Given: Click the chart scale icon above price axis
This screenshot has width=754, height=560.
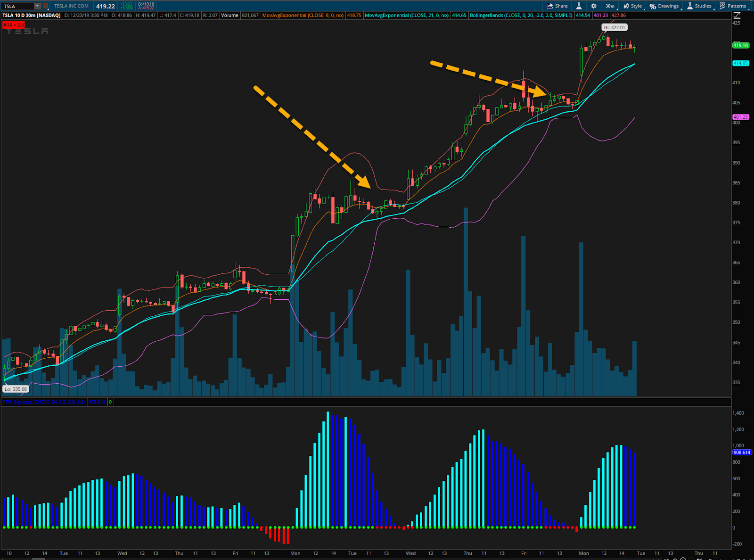Looking at the screenshot, I should click(x=737, y=16).
